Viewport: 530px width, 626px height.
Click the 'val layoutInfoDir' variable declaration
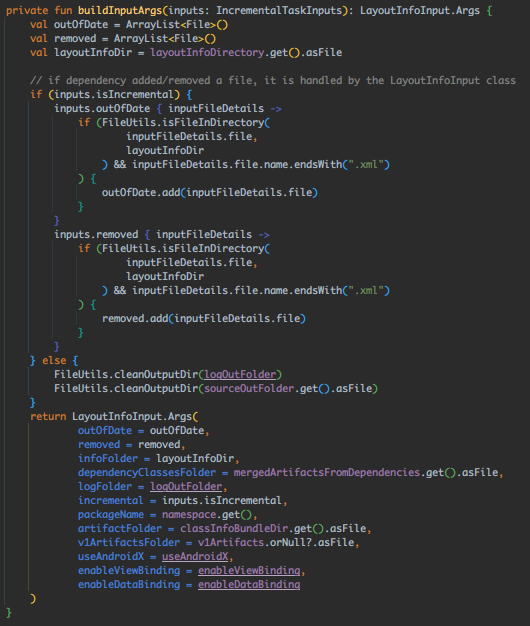click(81, 53)
